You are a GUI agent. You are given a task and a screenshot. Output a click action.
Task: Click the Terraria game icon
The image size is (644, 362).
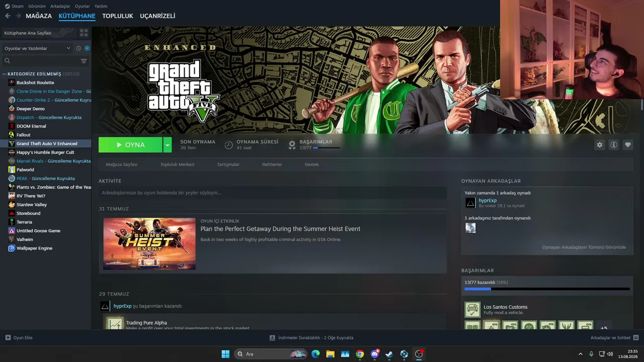[x=12, y=222]
